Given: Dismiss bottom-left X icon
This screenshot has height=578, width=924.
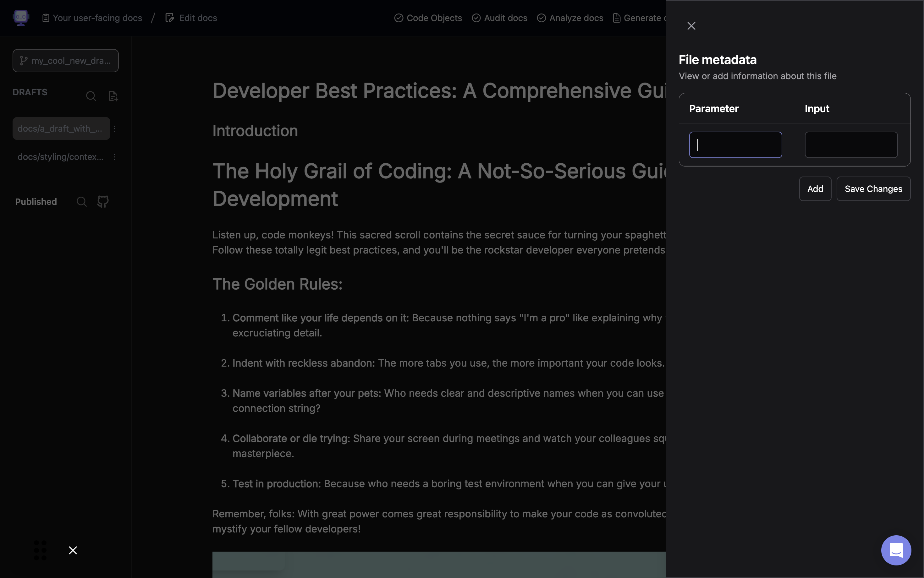Looking at the screenshot, I should (73, 550).
